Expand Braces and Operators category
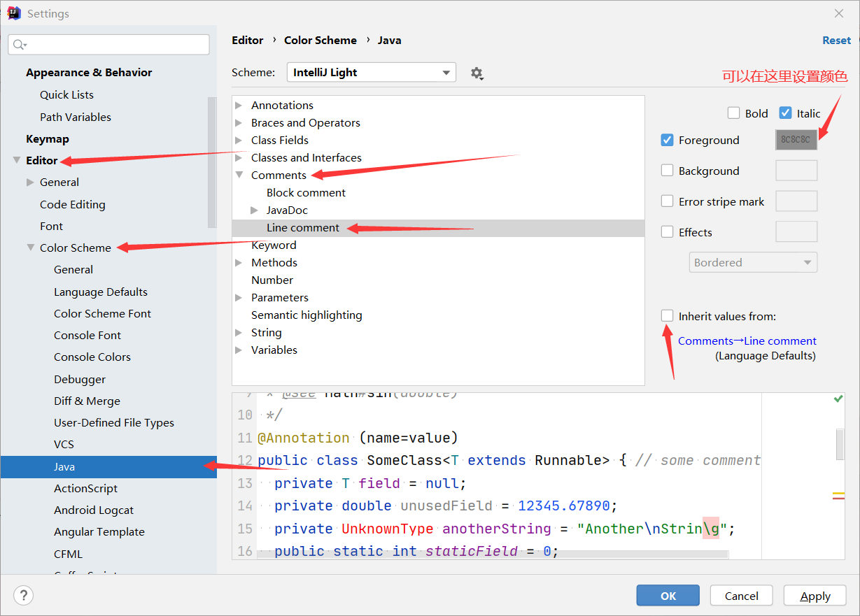 click(239, 122)
